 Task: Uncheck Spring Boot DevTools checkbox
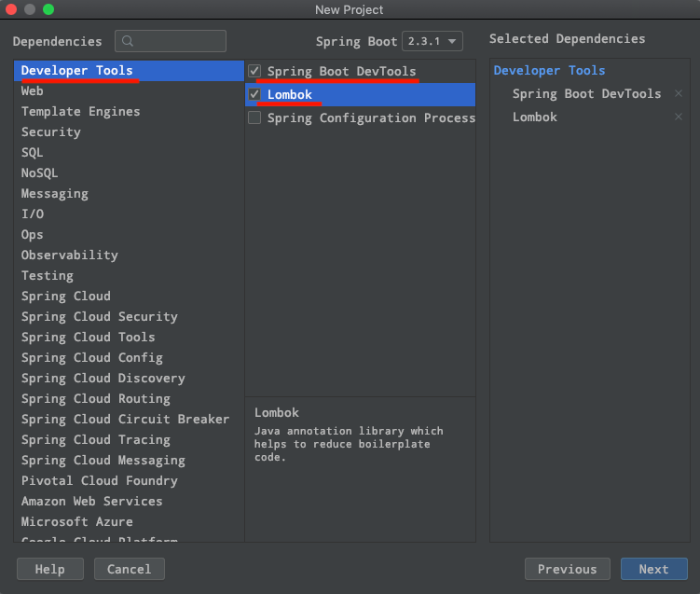pos(254,71)
